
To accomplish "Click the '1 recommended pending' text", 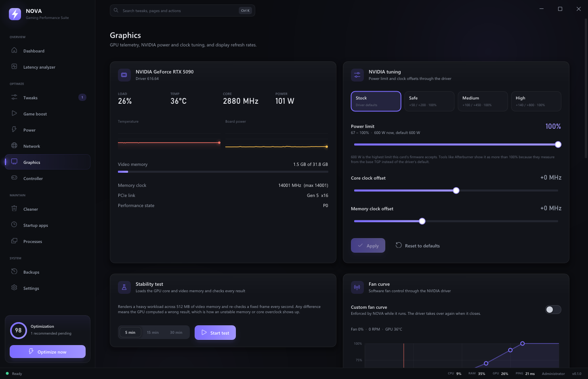I will 51,333.
